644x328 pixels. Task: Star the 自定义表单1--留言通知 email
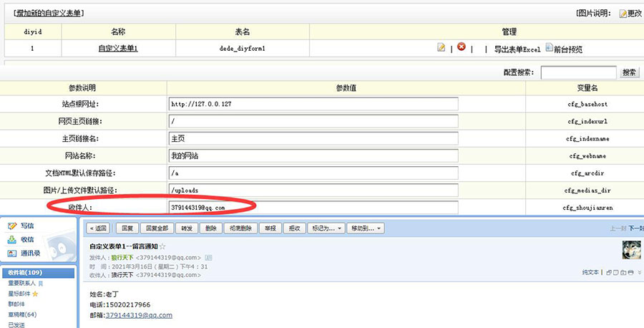point(162,246)
